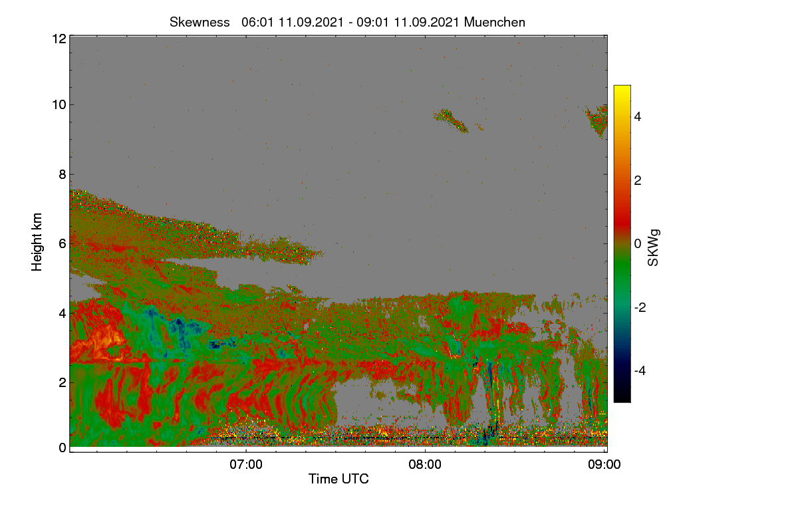This screenshot has width=798, height=532.
Task: Click the yellow top of the colorbar
Action: pyautogui.click(x=622, y=92)
